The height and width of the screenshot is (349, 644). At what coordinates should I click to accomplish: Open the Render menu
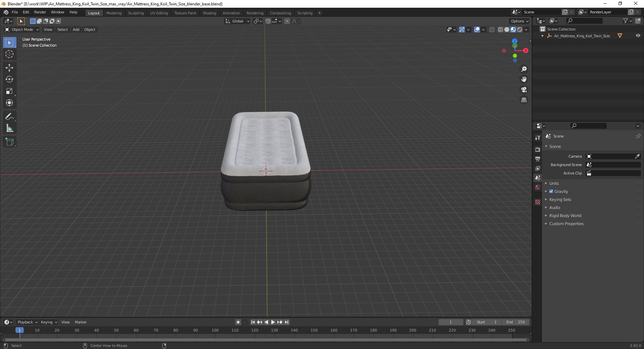[x=40, y=12]
